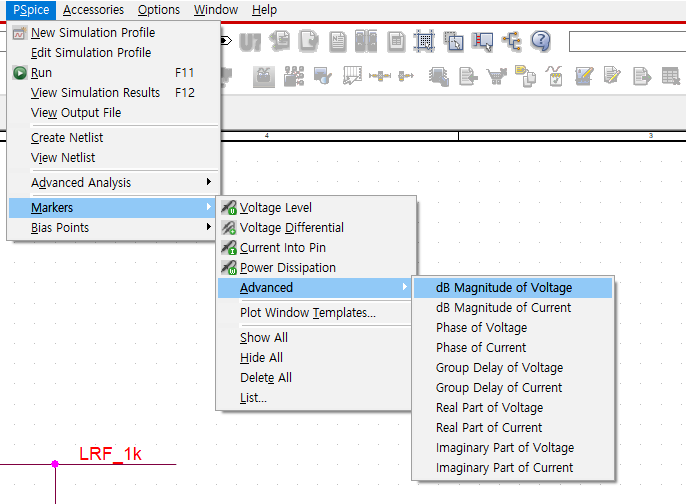Expand the Bias Points submenu

[114, 228]
